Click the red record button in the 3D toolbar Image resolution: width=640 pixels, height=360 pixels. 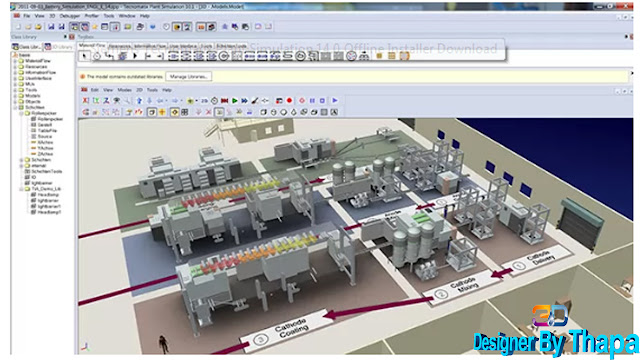click(289, 100)
